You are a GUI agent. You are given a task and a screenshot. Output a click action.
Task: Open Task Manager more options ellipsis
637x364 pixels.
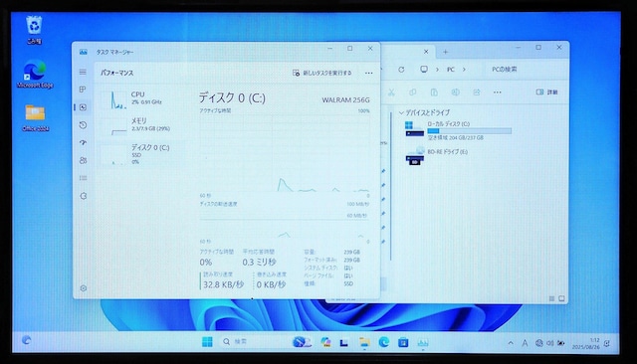(368, 73)
